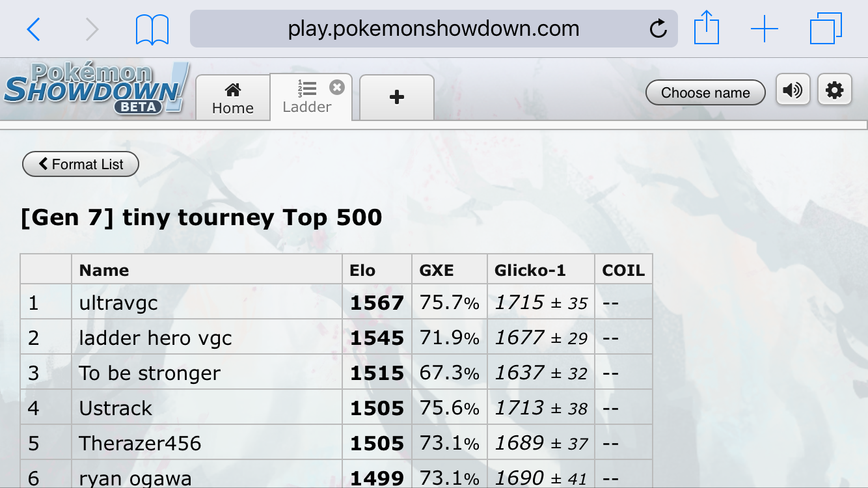Show all Safari tabs icon
868x488 pixels.
point(826,29)
